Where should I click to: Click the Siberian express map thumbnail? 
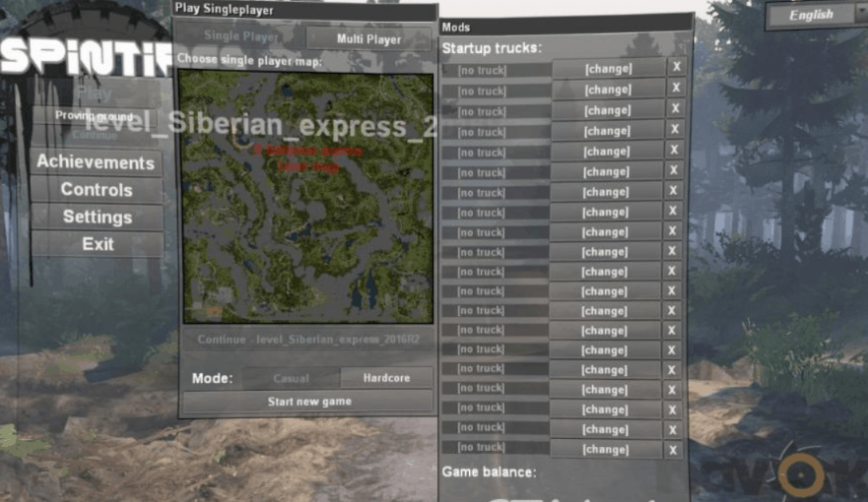point(306,197)
